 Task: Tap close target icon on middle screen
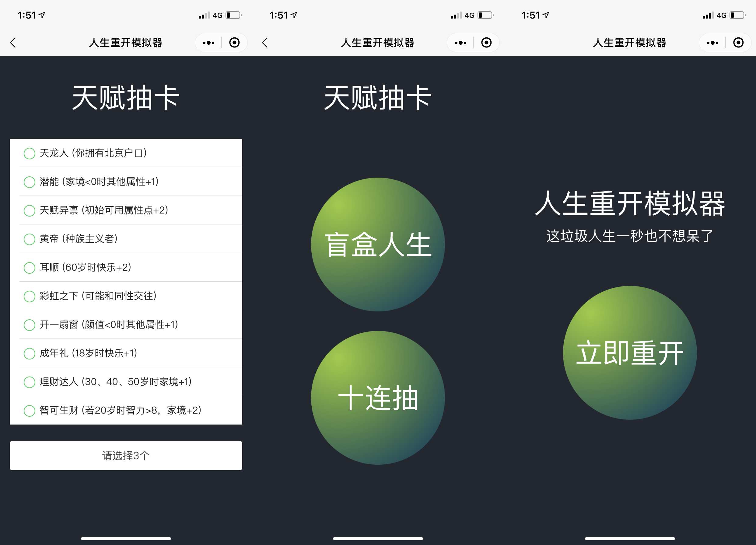pyautogui.click(x=486, y=43)
